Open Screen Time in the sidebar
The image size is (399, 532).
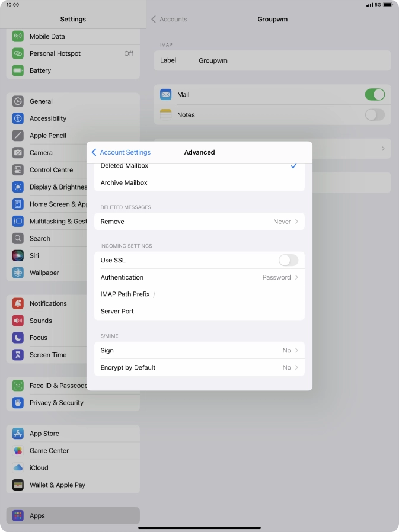click(48, 355)
